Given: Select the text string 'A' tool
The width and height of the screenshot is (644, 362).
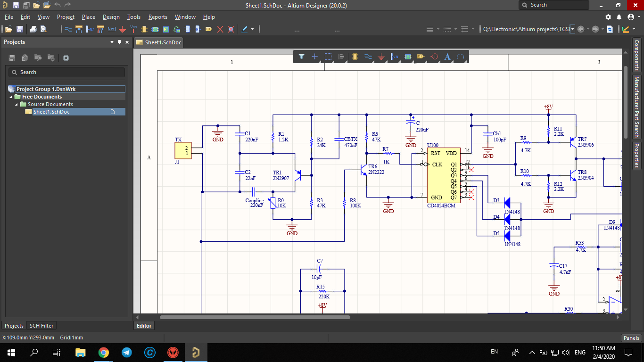Looking at the screenshot, I should click(x=447, y=57).
